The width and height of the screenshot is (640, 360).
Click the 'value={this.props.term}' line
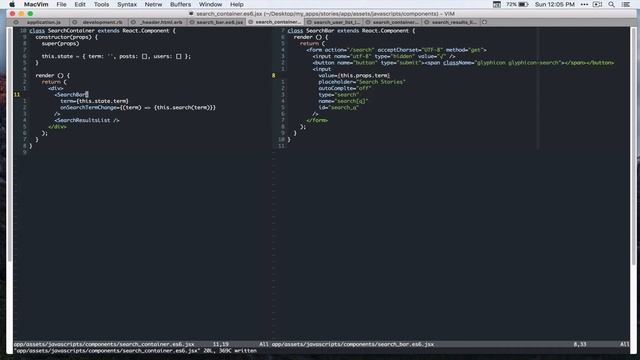point(354,76)
